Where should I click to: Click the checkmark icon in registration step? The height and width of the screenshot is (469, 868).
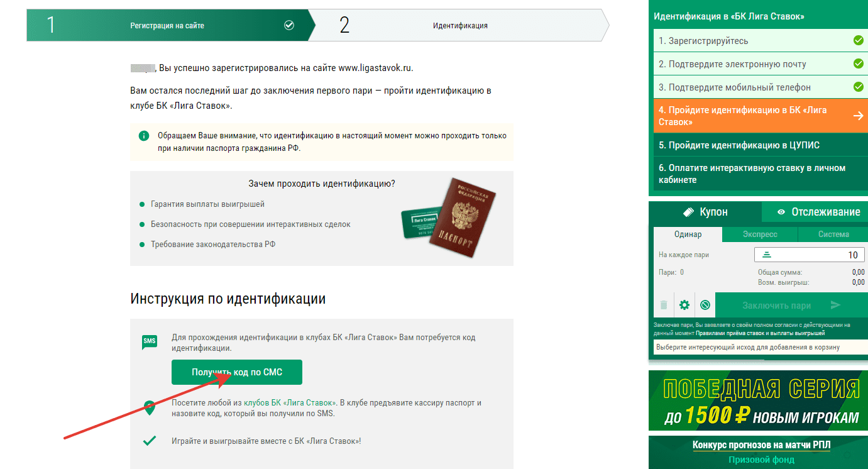[x=289, y=26]
